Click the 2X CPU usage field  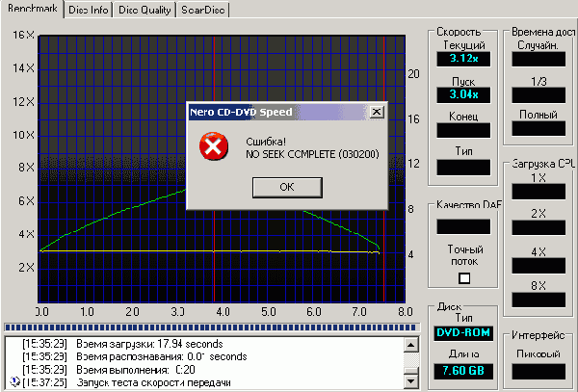(539, 227)
